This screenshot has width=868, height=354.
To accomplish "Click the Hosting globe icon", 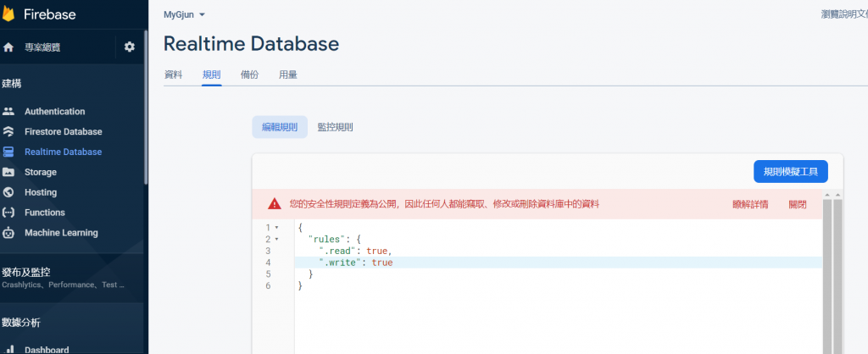I will coord(8,192).
